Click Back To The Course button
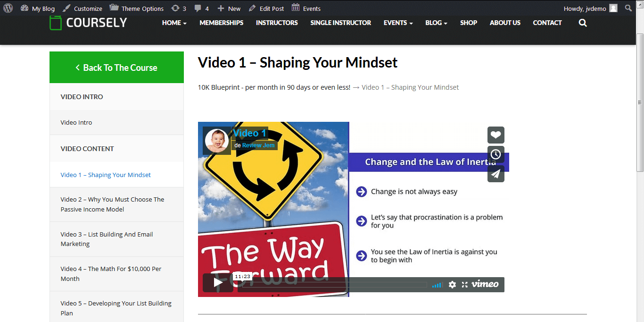The image size is (644, 322). pyautogui.click(x=116, y=68)
